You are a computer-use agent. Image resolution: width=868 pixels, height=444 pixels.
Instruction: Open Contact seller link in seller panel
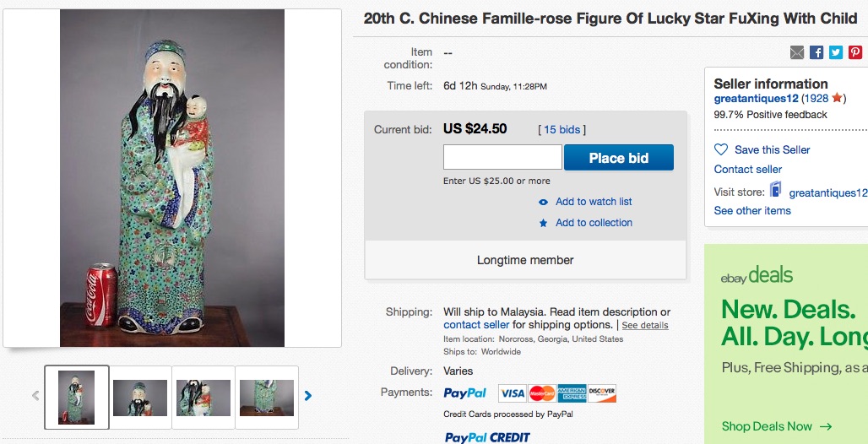pyautogui.click(x=748, y=170)
